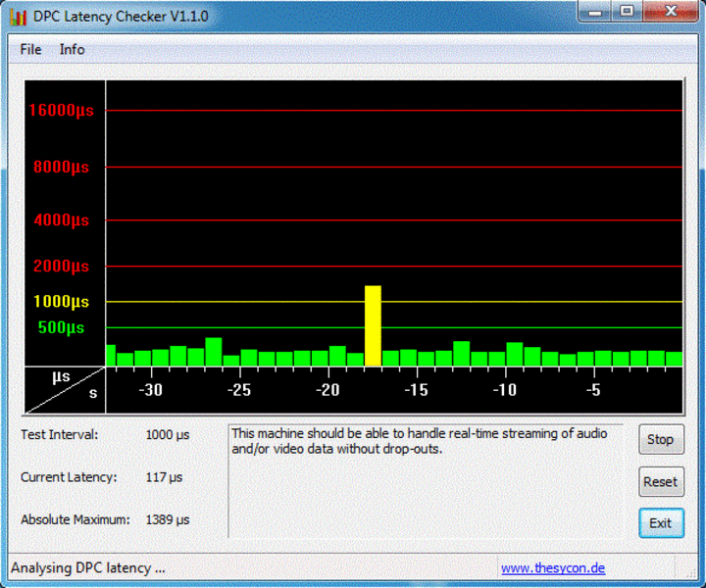Click the real-time streaming message text
This screenshot has height=588, width=706.
click(420, 441)
